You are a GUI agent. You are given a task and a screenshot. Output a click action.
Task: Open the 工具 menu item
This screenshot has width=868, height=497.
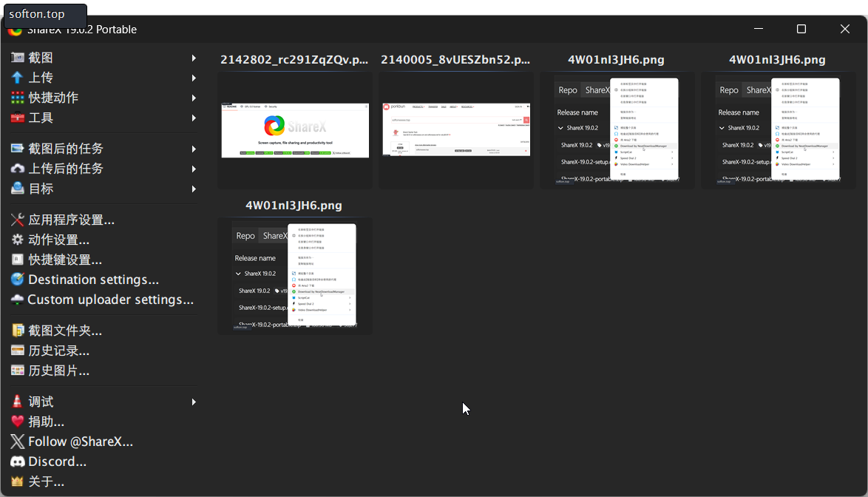coord(104,118)
